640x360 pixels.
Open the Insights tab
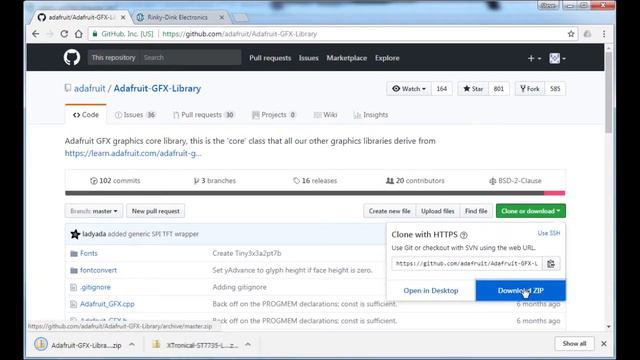371,115
